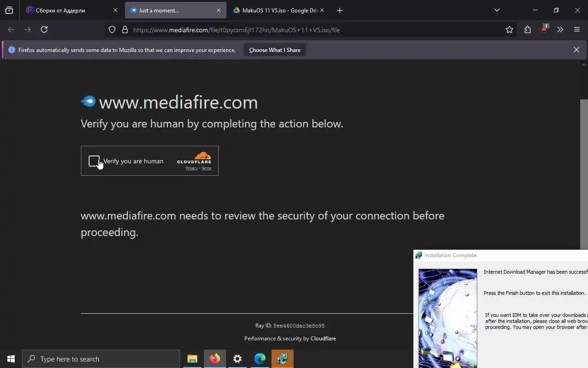The width and height of the screenshot is (588, 368).
Task: View site information via padlock icon
Action: coord(124,30)
